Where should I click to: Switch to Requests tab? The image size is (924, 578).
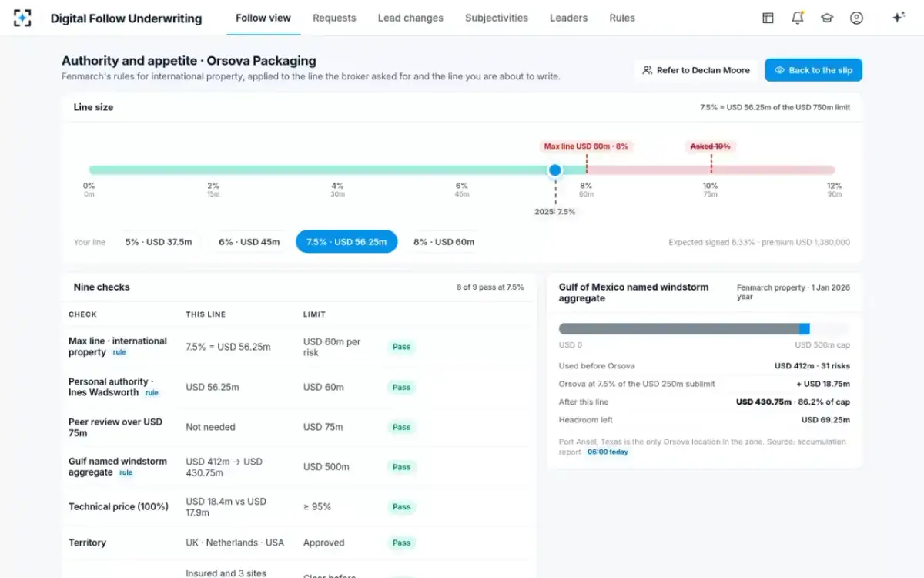pyautogui.click(x=334, y=18)
